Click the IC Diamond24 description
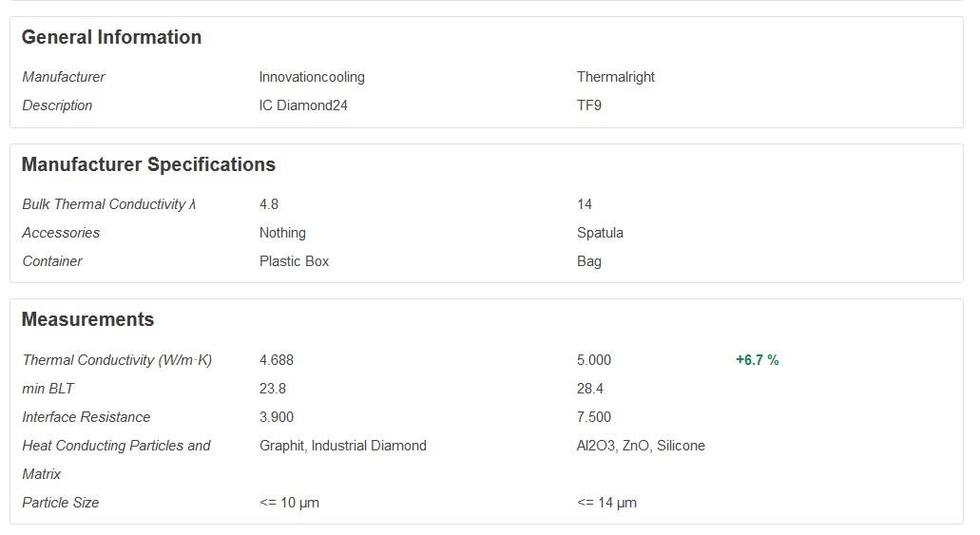980x535 pixels. click(x=303, y=105)
